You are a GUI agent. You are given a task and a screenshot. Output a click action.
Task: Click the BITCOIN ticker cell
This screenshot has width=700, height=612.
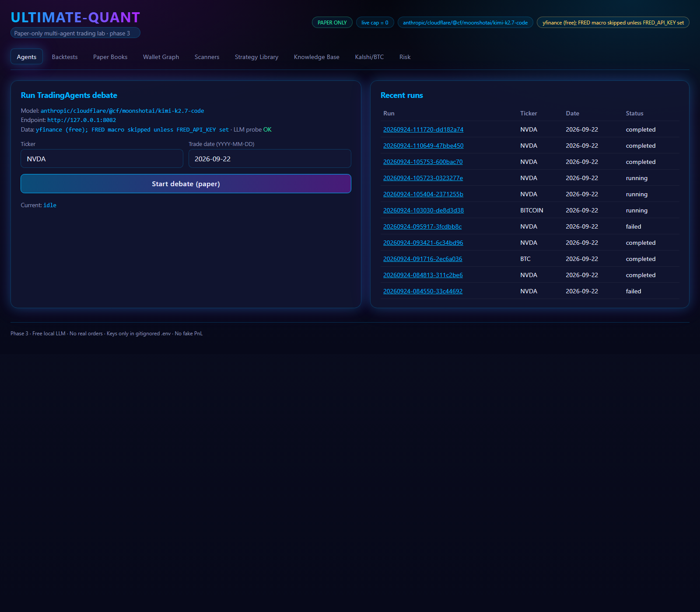point(532,210)
